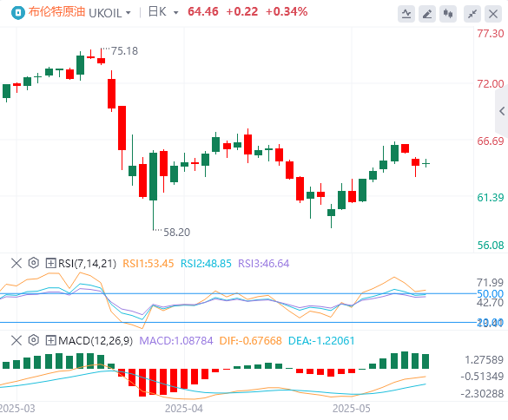Open the indicator line-chart tool icon
This screenshot has width=508, height=420.
[x=406, y=14]
